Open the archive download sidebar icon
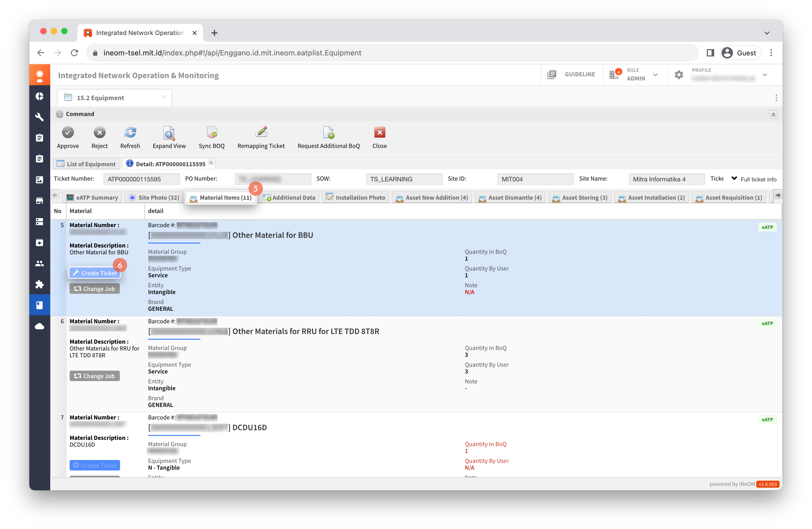Image resolution: width=812 pixels, height=529 pixels. click(x=40, y=242)
